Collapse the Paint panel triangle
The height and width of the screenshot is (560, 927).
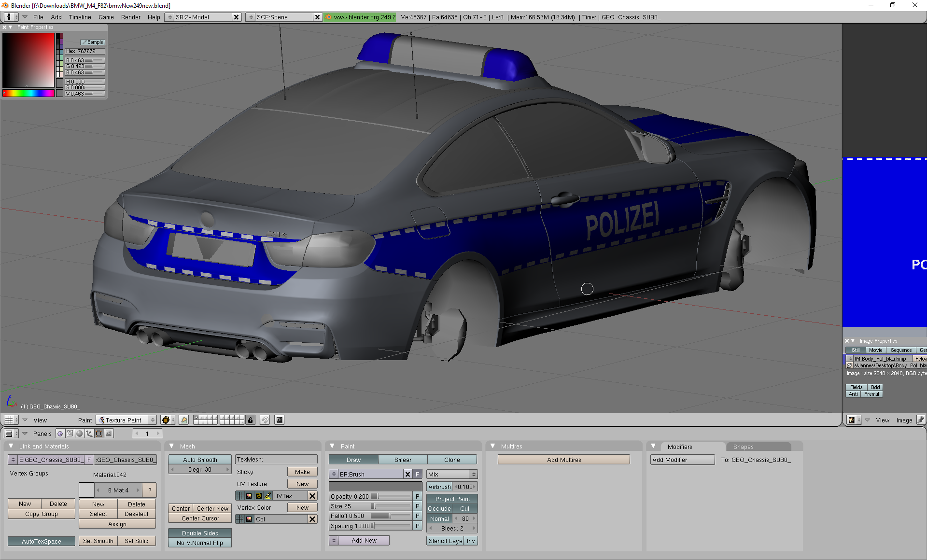332,446
